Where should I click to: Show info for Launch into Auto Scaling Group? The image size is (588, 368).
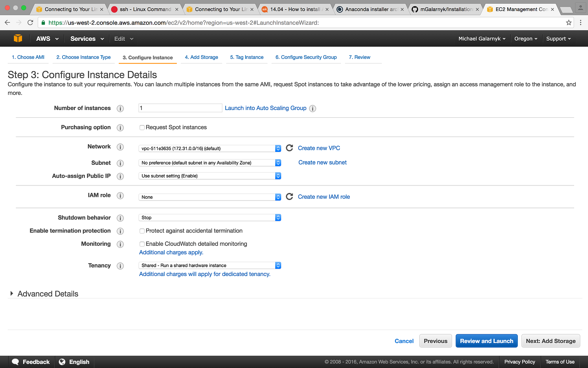(313, 109)
